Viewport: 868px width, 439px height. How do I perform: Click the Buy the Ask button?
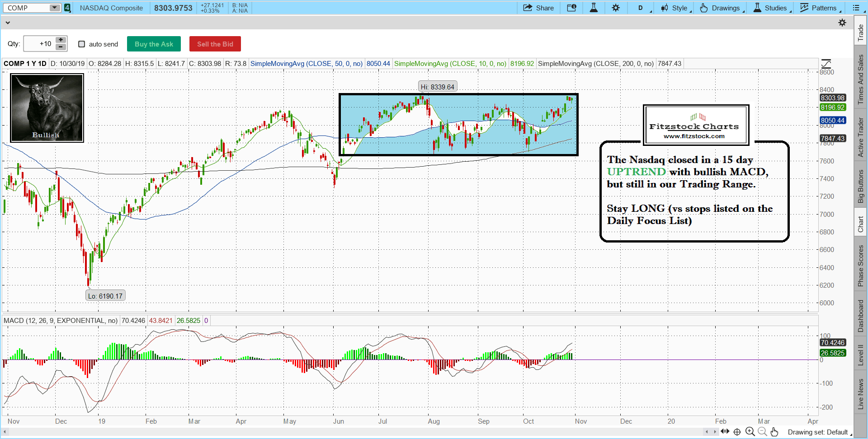(154, 44)
